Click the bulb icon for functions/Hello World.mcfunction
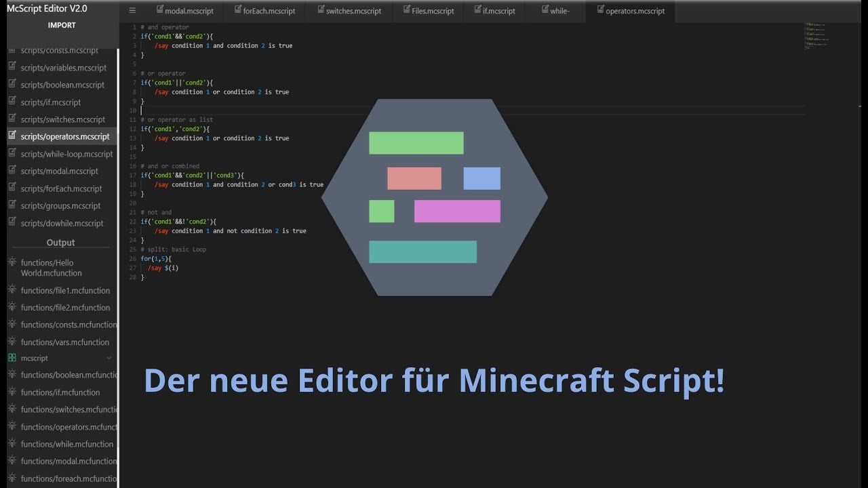Viewport: 868px width, 488px height. pos(12,262)
